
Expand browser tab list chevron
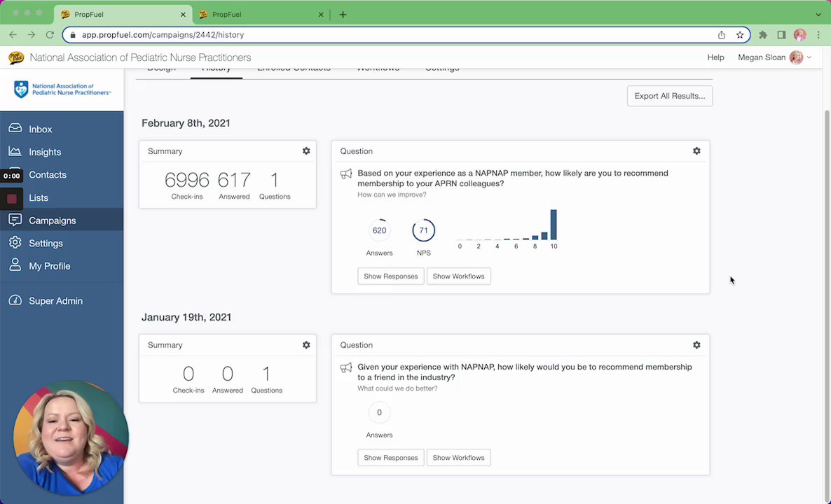pos(818,14)
